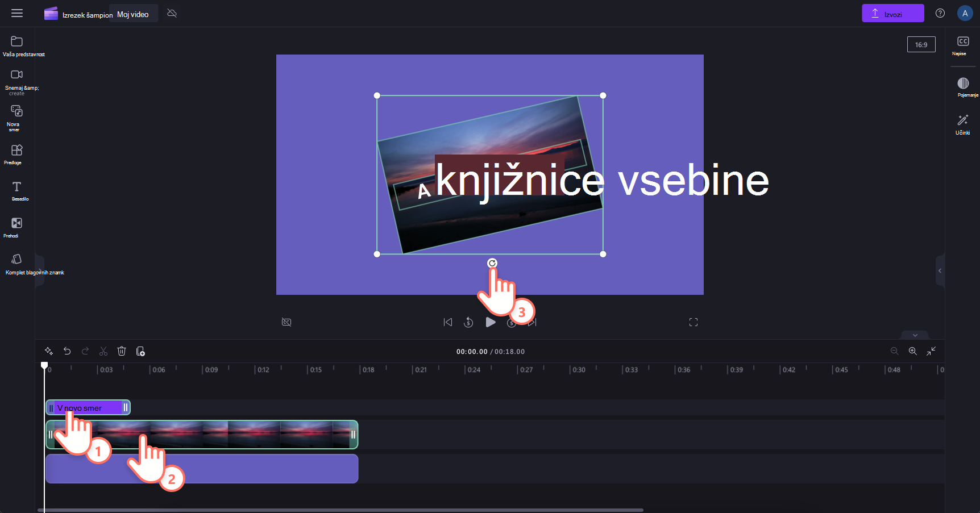
Task: Click the timecode 00:00.00 / 00:18.00
Action: [491, 352]
